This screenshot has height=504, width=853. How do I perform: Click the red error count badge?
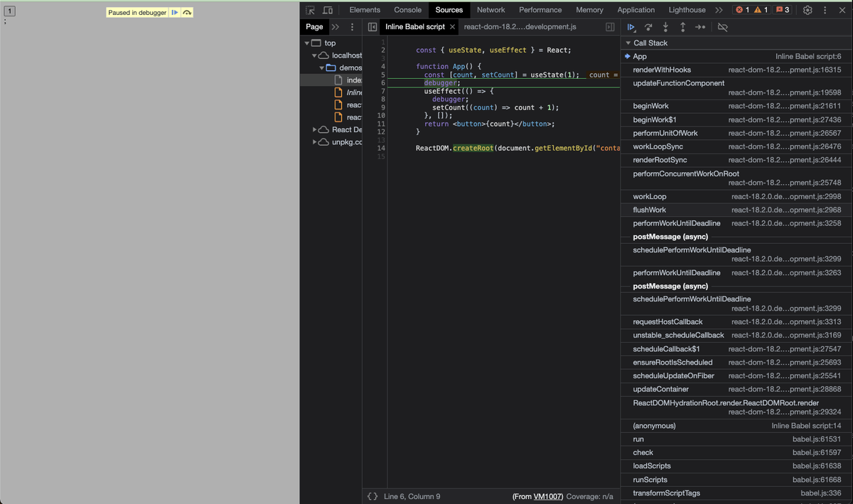point(743,10)
